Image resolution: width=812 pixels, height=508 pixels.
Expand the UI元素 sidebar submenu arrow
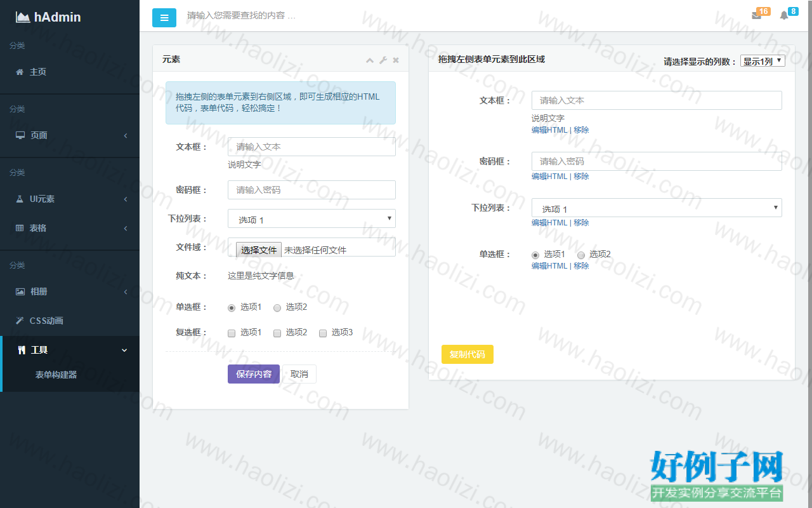pos(126,199)
